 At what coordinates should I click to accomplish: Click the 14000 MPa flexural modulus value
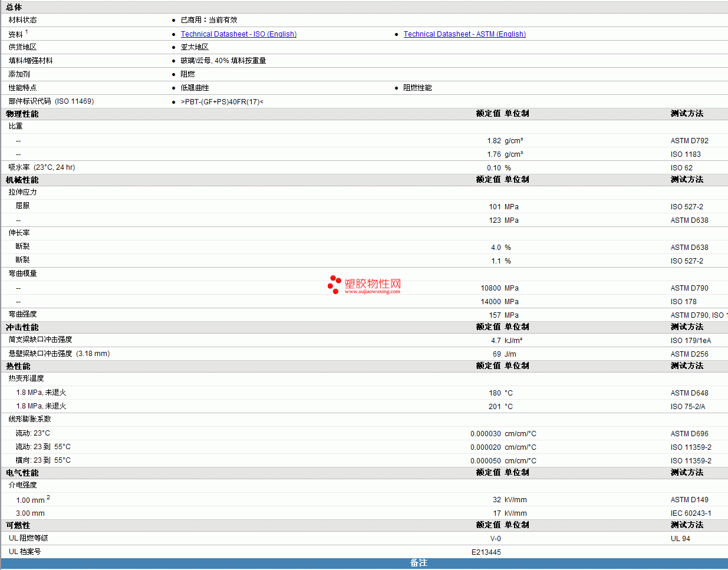[490, 302]
